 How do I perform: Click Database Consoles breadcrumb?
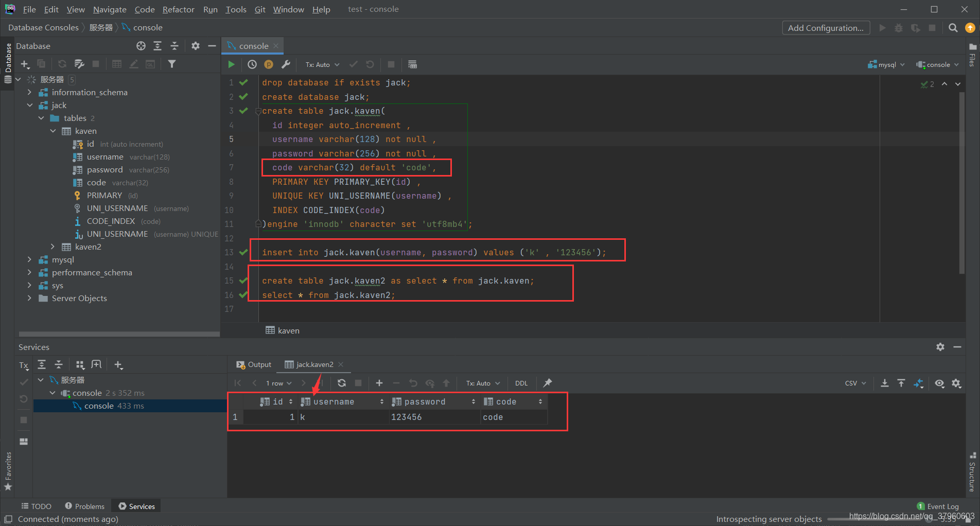[x=44, y=27]
